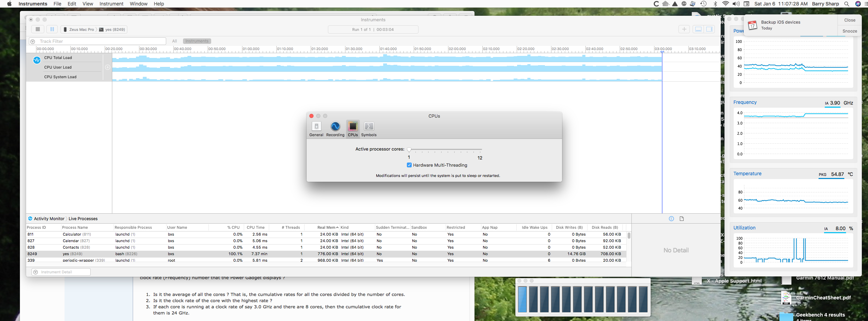Click the Run 1 of 1 status display

point(373,29)
